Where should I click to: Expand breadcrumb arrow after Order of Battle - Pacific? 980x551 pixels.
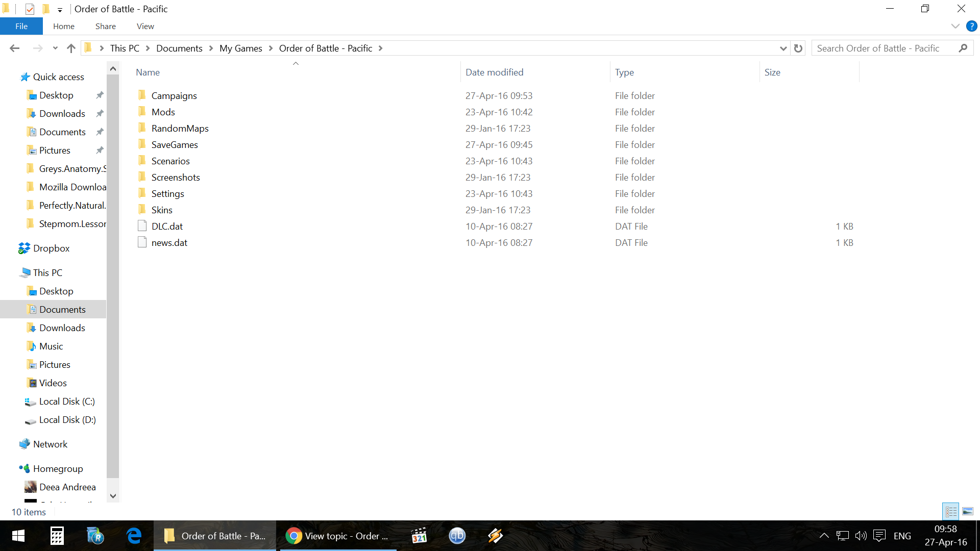click(380, 48)
